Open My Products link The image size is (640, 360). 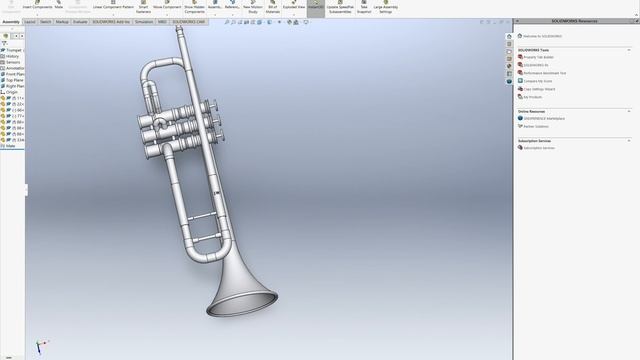tap(533, 97)
